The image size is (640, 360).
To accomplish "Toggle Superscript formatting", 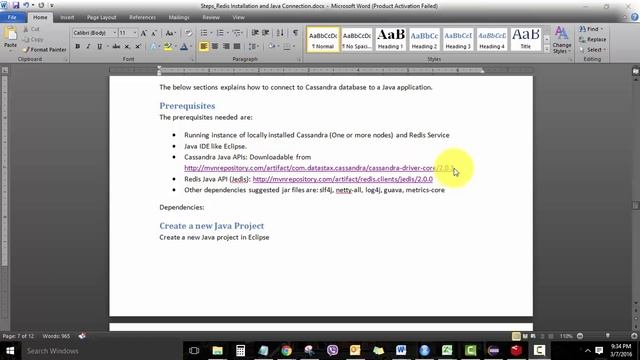I will [138, 47].
